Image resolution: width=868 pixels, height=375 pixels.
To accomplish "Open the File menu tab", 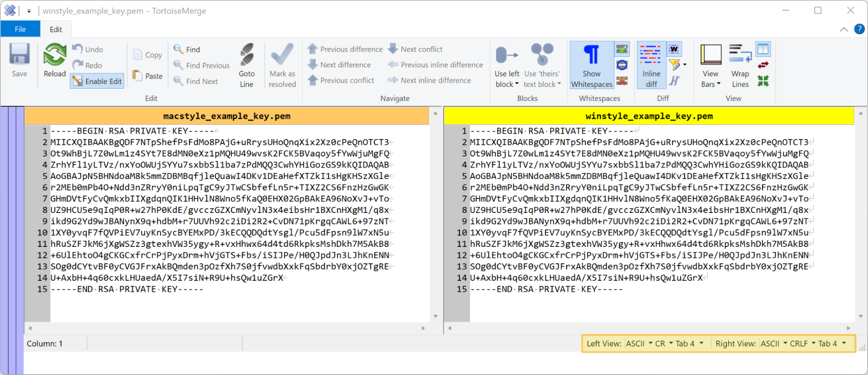I will click(20, 29).
